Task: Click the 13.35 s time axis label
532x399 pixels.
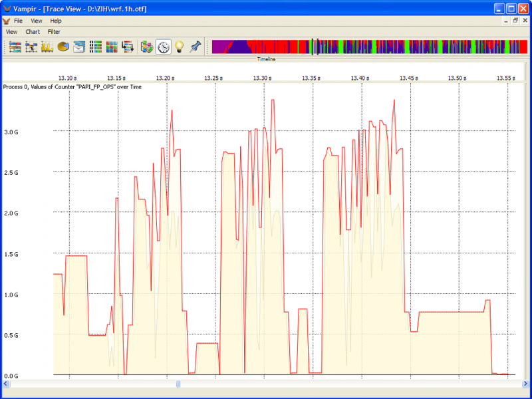Action: tap(311, 78)
